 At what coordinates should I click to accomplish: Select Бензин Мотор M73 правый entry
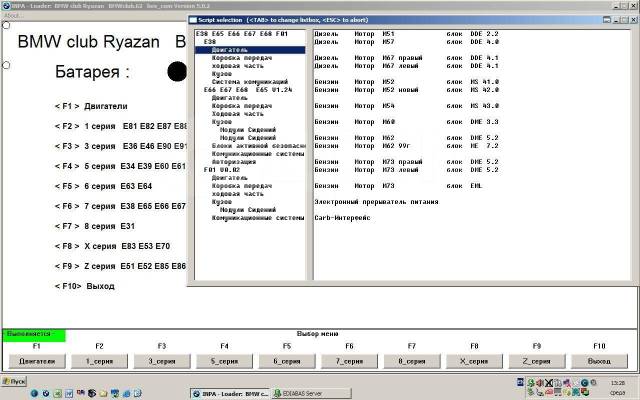(406, 162)
